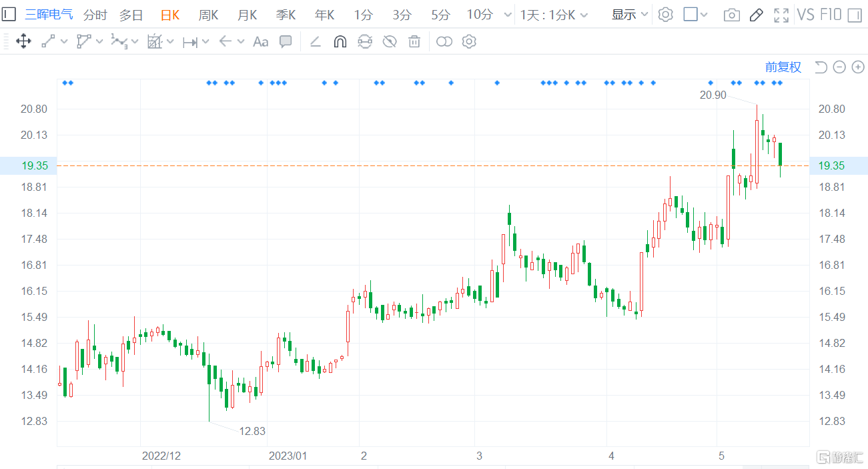Expand more minute periods after 10分
The height and width of the screenshot is (469, 868).
508,15
